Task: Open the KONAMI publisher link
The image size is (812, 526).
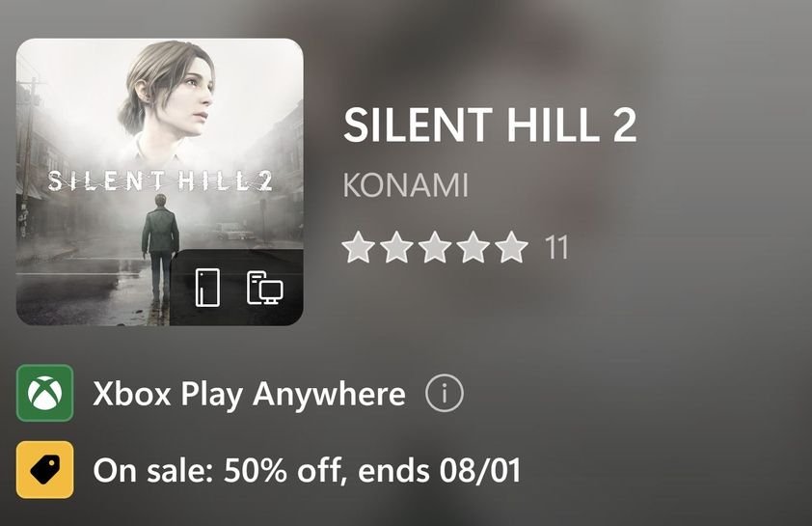Action: pyautogui.click(x=405, y=185)
